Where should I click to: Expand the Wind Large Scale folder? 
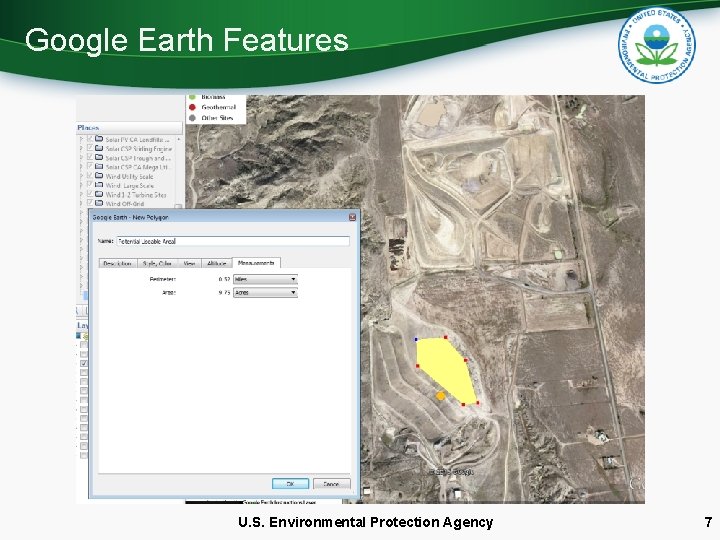coord(81,185)
